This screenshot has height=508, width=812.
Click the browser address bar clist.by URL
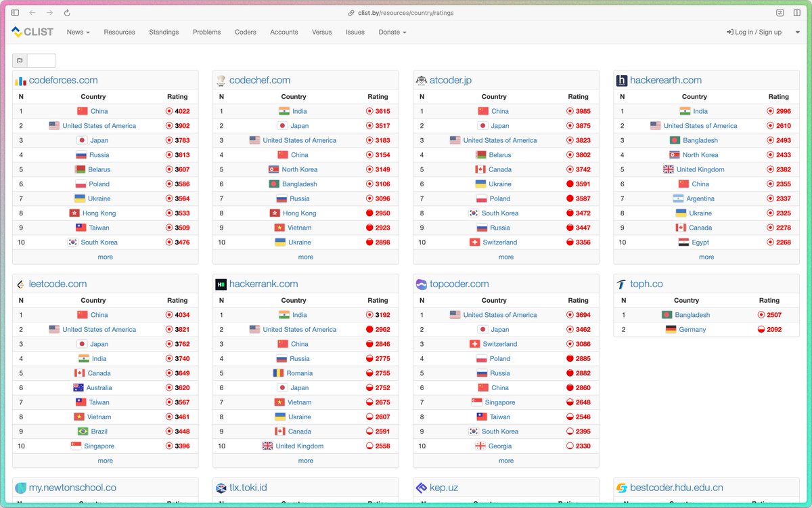(405, 13)
